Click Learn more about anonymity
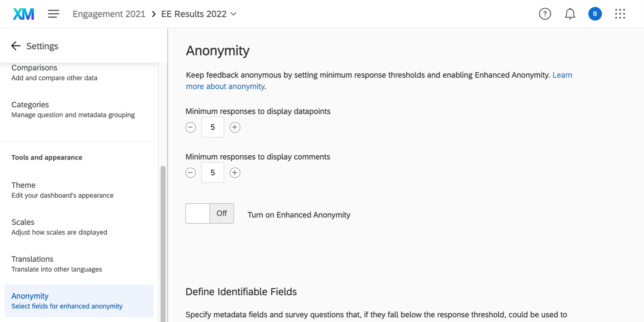 225,86
